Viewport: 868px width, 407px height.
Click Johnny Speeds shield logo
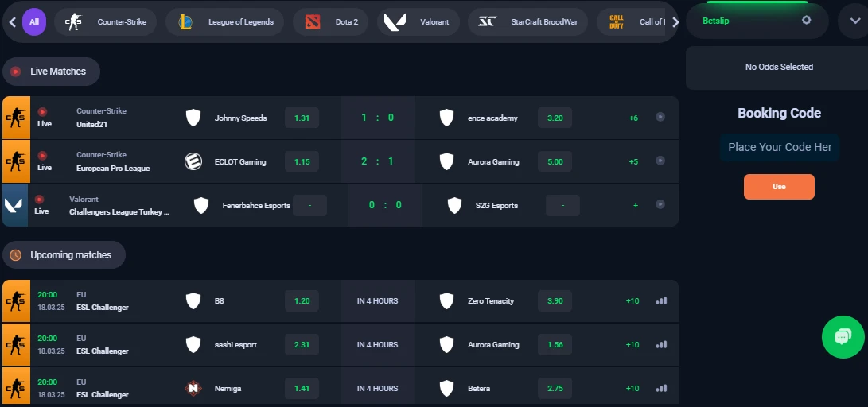[193, 118]
